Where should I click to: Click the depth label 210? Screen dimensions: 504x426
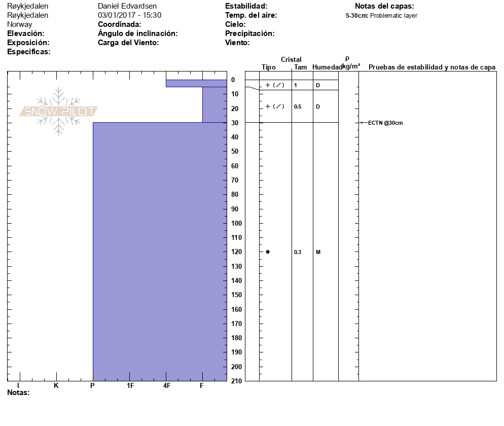pyautogui.click(x=237, y=381)
